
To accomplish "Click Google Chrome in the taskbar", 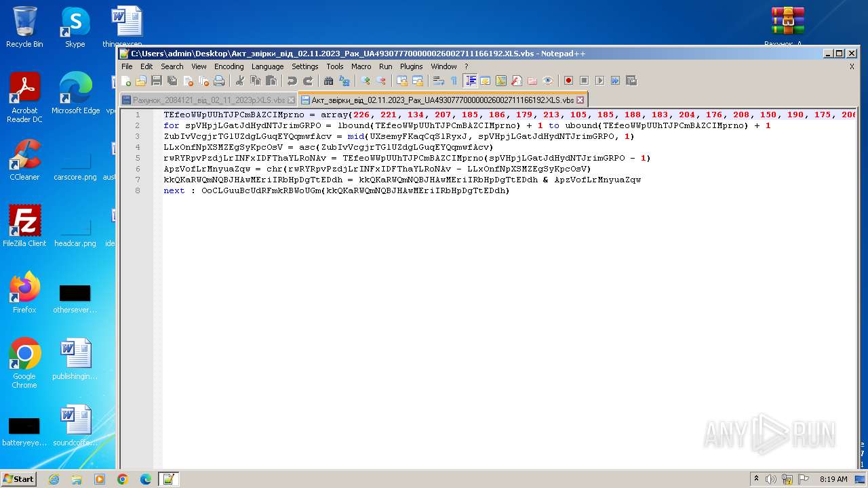I will click(123, 479).
